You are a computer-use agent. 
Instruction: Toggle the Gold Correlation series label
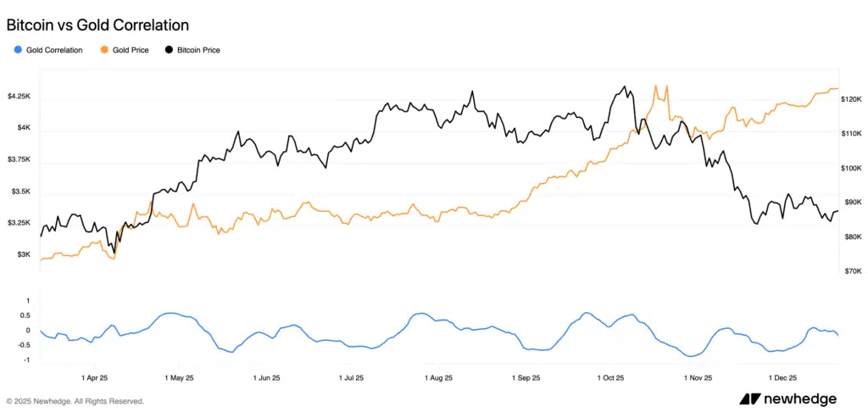pyautogui.click(x=54, y=50)
